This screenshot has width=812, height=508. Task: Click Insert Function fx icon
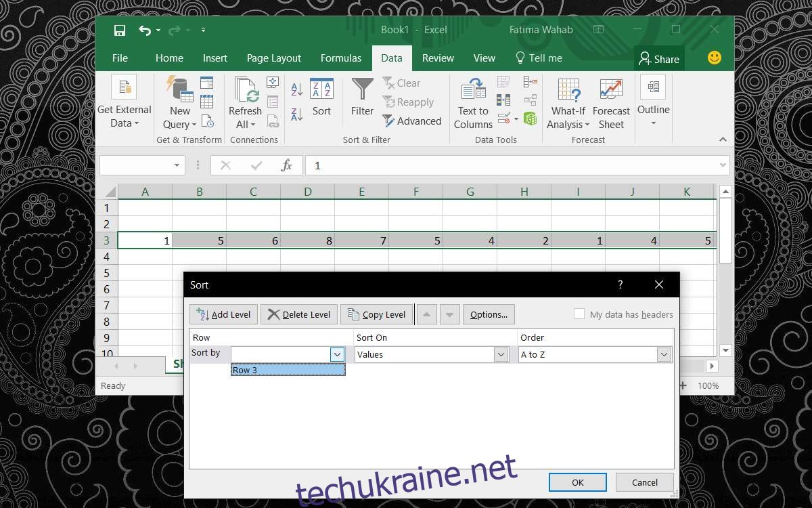(x=286, y=165)
